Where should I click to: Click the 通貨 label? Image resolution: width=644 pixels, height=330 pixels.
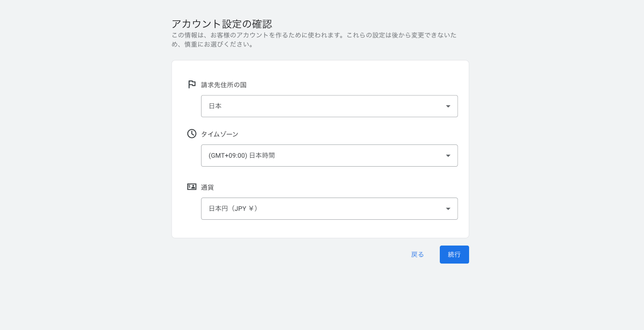point(207,187)
